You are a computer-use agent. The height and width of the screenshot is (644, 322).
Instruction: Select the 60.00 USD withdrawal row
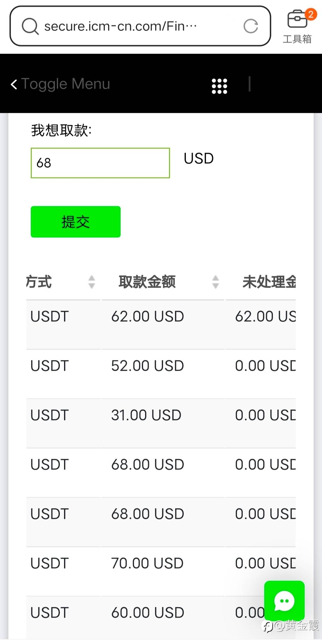tap(148, 613)
